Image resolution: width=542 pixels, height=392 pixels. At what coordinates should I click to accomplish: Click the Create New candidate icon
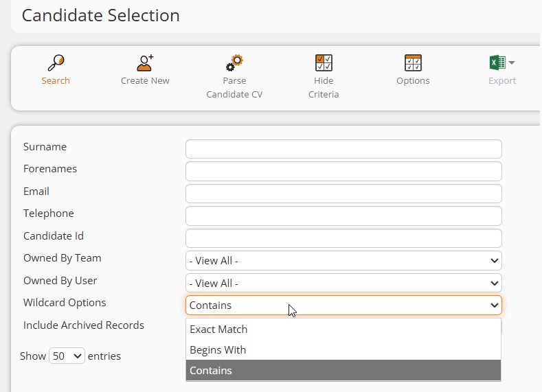coord(145,63)
